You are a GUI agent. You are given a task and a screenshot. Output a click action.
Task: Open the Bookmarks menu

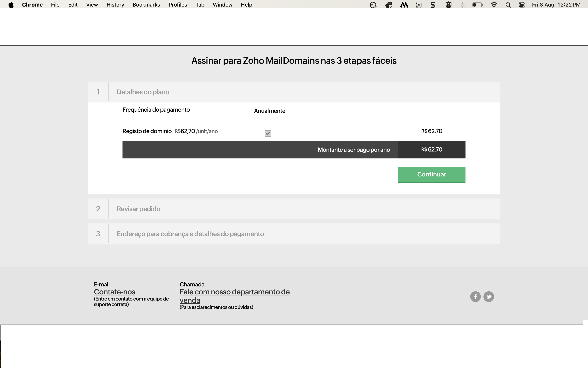146,5
